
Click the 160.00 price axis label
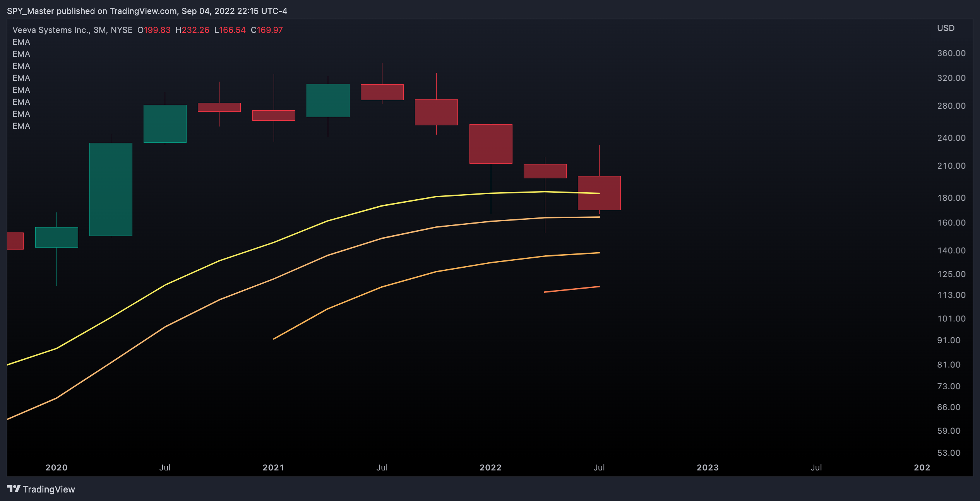pyautogui.click(x=951, y=223)
